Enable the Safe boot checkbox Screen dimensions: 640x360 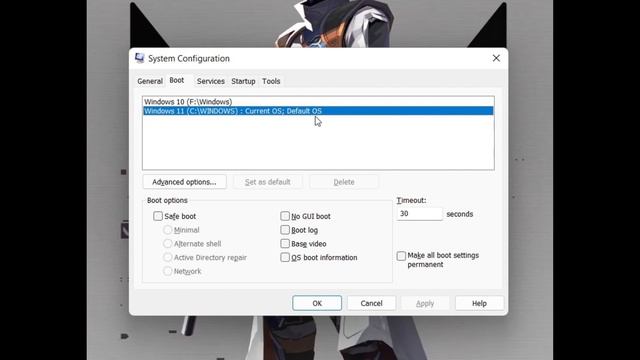[158, 216]
